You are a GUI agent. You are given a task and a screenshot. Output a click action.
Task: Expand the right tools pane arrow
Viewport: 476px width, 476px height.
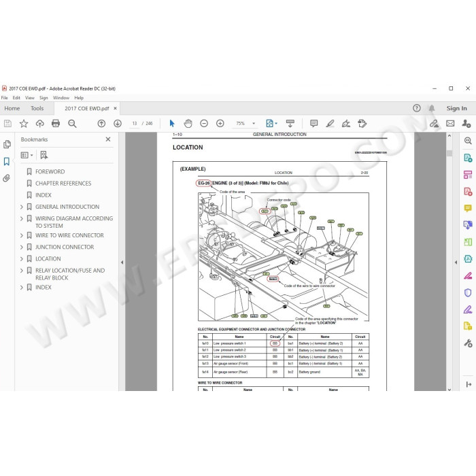tap(456, 262)
